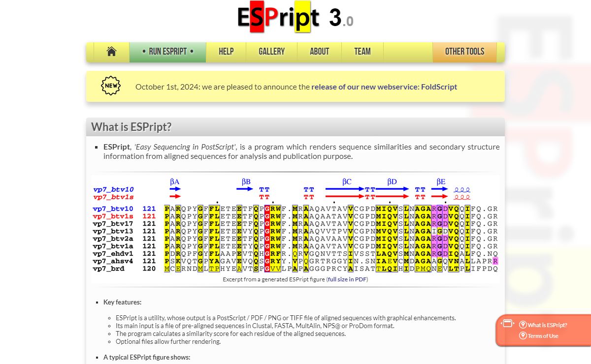The height and width of the screenshot is (364, 591).
Task: Click the 'Excerpt from a generated ESPript figure' caption
Action: click(273, 279)
